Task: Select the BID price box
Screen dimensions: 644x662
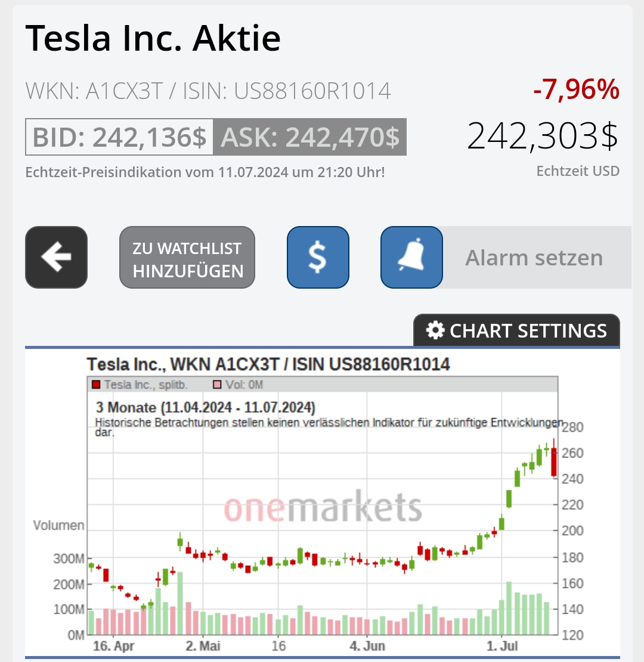Action: [119, 137]
